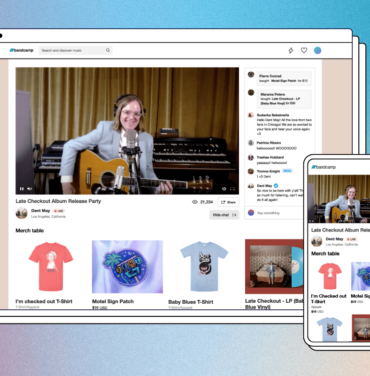
Task: Click the Bandcamp logo in the desktop header
Action: click(x=21, y=50)
